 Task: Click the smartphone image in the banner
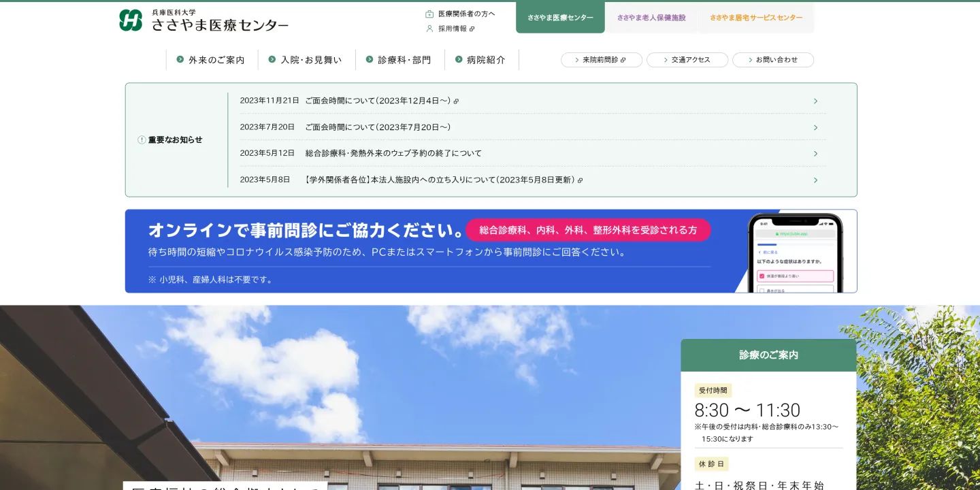[795, 253]
